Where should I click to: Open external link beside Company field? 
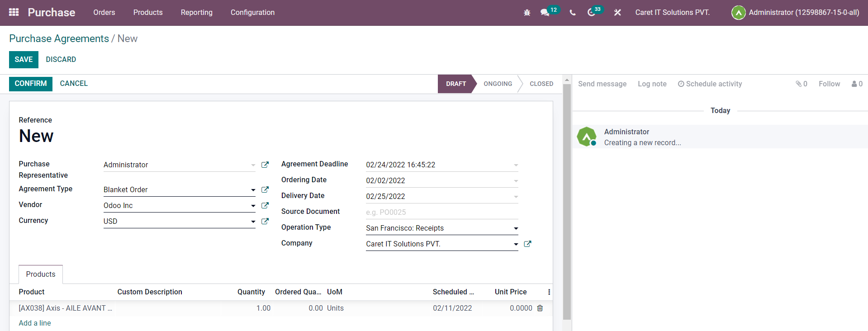point(527,244)
